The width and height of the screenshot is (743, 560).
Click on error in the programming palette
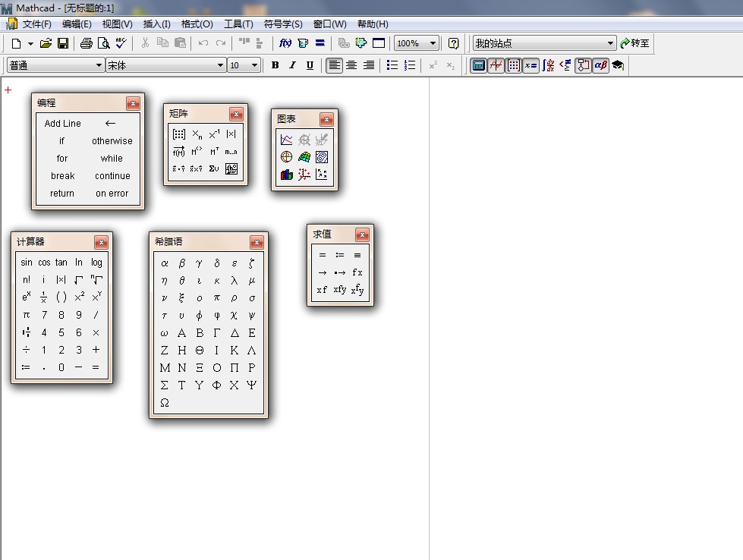point(112,193)
